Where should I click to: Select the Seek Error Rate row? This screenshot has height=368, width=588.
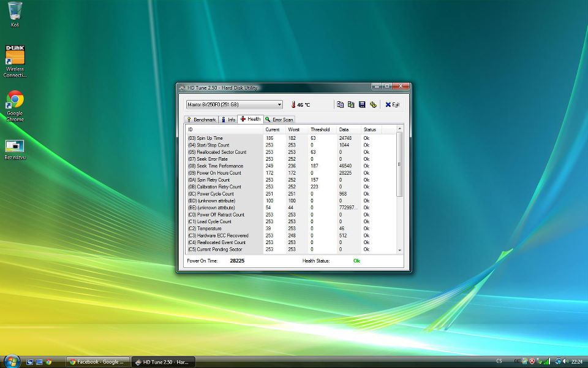pyautogui.click(x=291, y=159)
